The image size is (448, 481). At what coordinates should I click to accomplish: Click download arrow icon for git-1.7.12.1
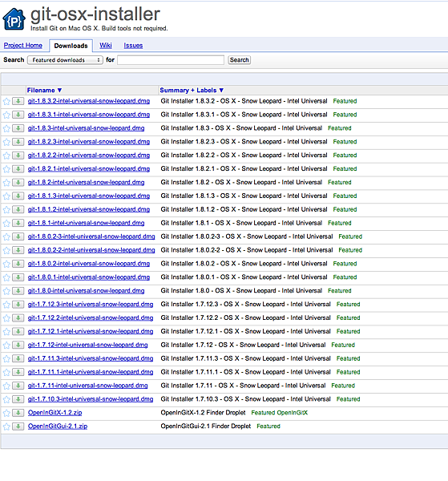(18, 331)
